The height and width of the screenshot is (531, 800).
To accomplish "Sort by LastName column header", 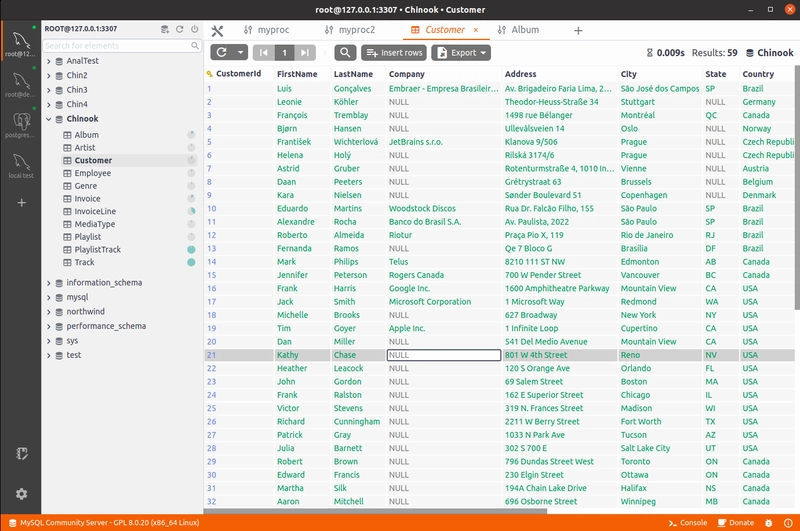I will pyautogui.click(x=353, y=74).
